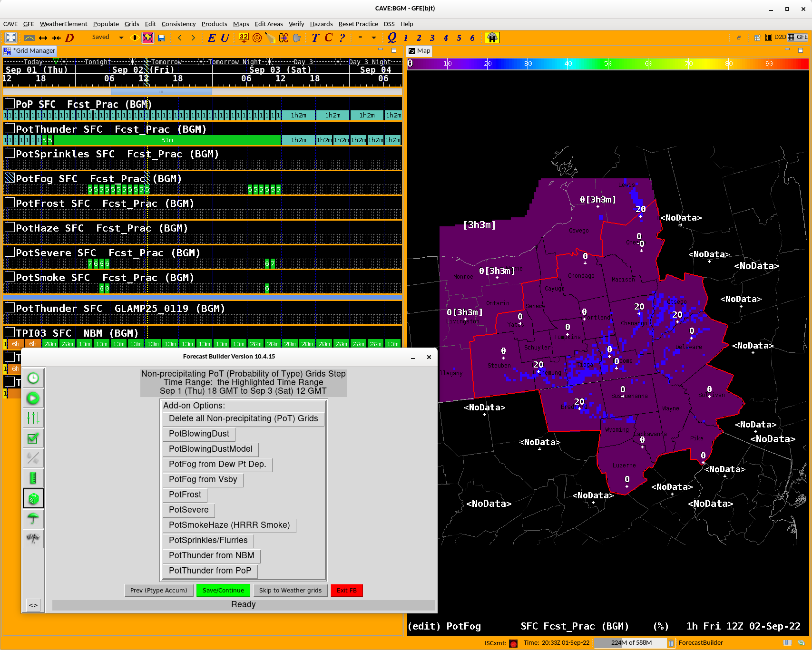Viewport: 812px width, 650px height.
Task: Click the green umbrella icon in Forecast Builder
Action: 33,518
